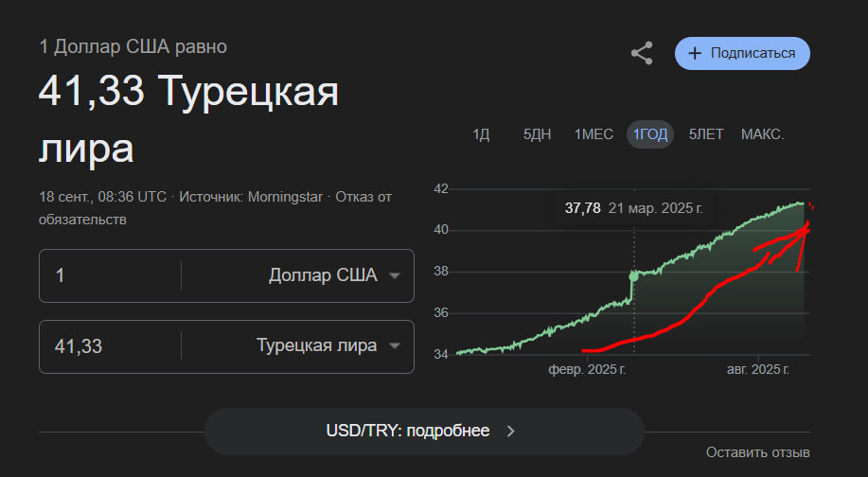The height and width of the screenshot is (477, 868).
Task: Click the Оставить отзыв feedback link
Action: [757, 452]
